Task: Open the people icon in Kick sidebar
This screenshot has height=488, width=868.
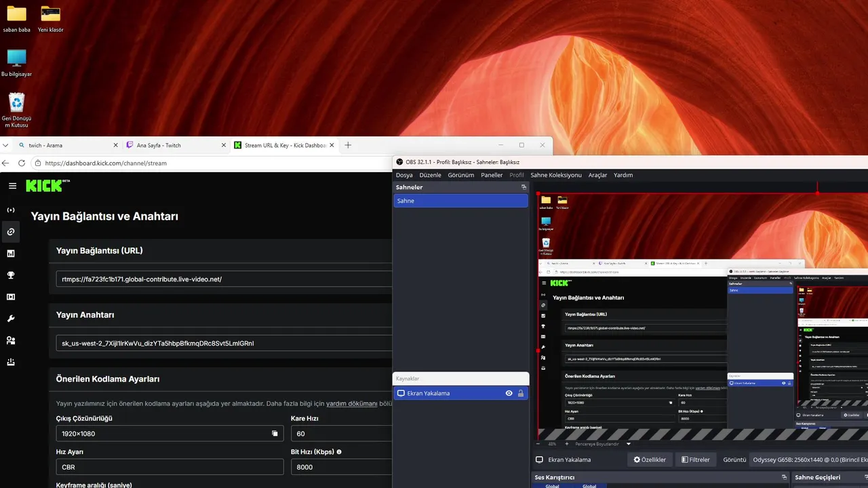Action: coord(11,340)
